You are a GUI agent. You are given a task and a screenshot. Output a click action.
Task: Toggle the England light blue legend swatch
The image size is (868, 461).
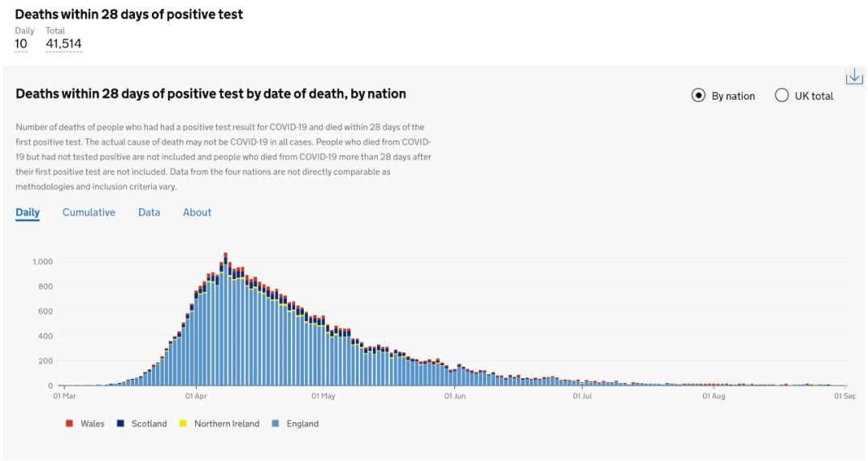pyautogui.click(x=275, y=423)
